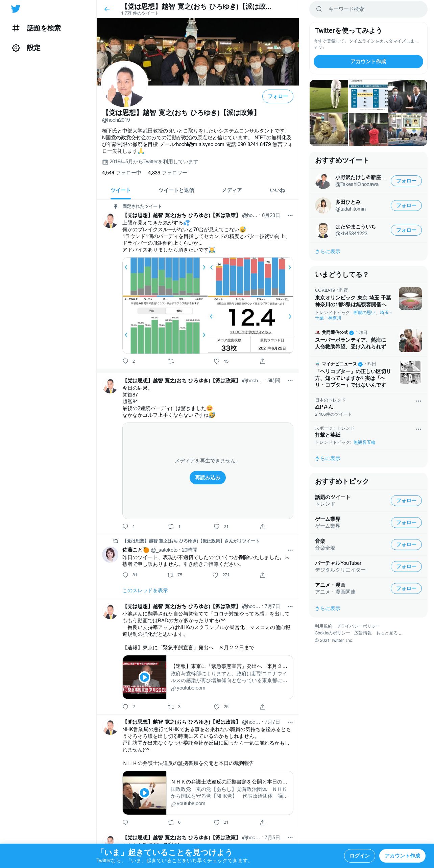
Task: Expand もっと見る footer menu
Action: (x=389, y=633)
